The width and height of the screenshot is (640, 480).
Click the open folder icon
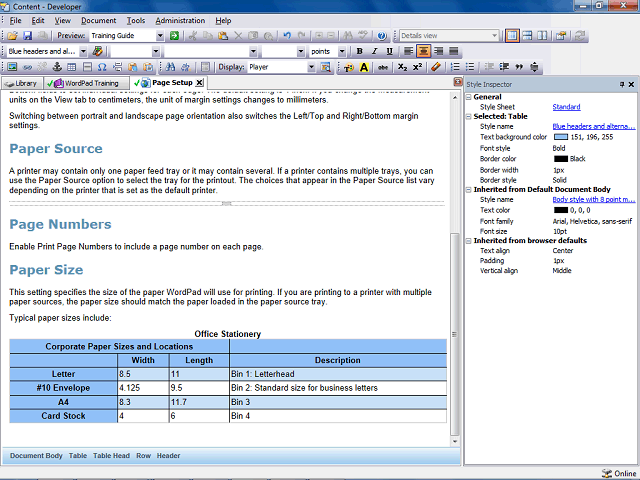(x=12, y=36)
